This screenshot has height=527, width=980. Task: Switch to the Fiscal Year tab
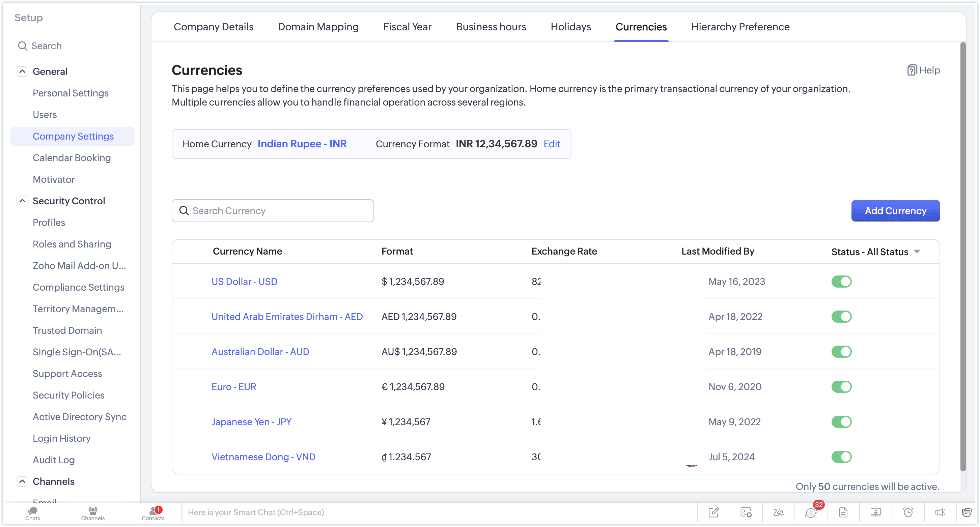(x=407, y=27)
